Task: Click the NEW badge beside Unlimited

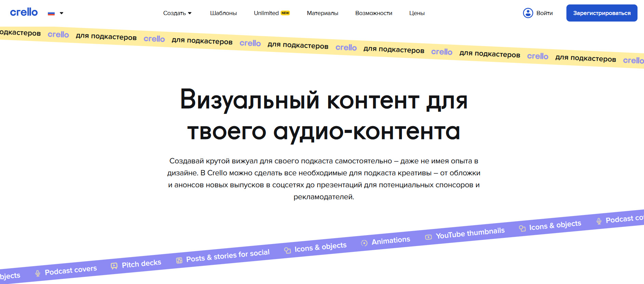Action: 285,13
